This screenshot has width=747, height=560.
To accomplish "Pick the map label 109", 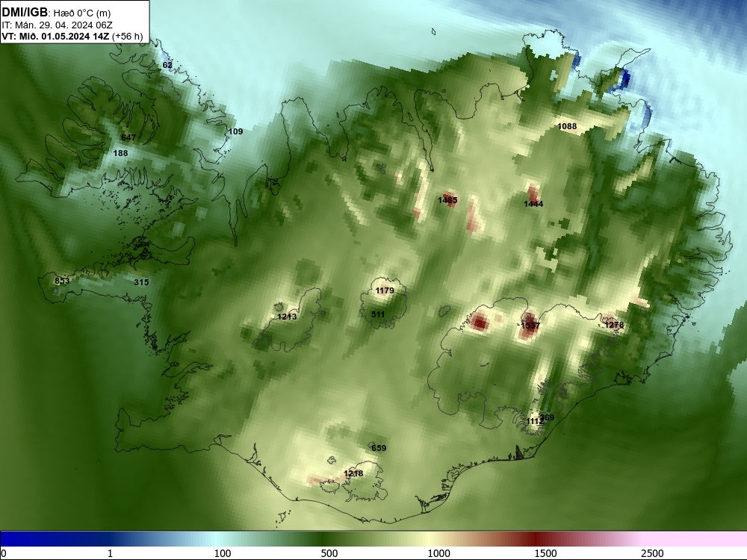I will tap(235, 132).
